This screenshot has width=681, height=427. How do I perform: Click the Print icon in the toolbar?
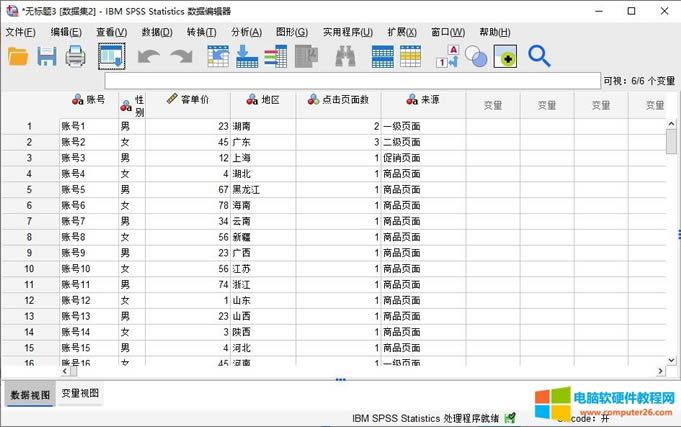(75, 57)
